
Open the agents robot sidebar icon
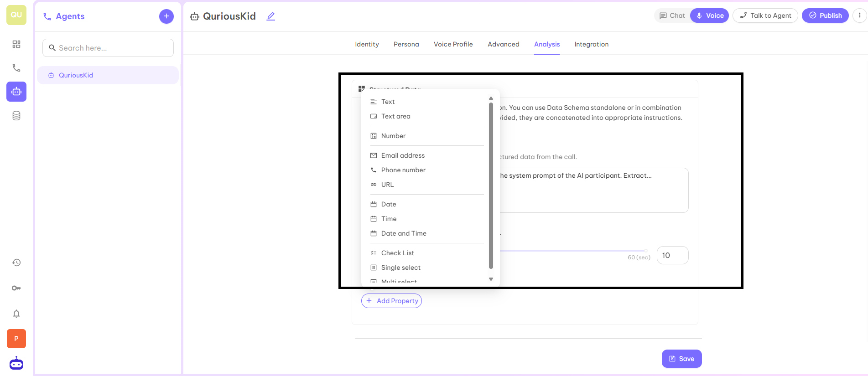pyautogui.click(x=16, y=92)
